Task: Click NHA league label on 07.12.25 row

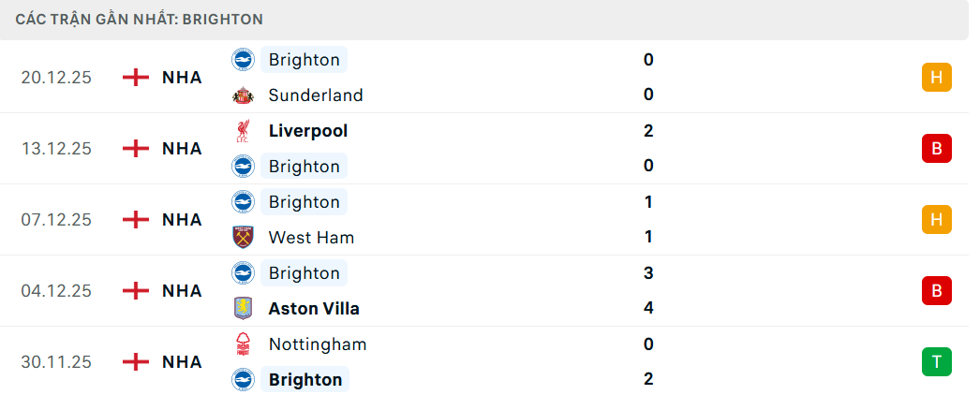Action: (x=182, y=220)
